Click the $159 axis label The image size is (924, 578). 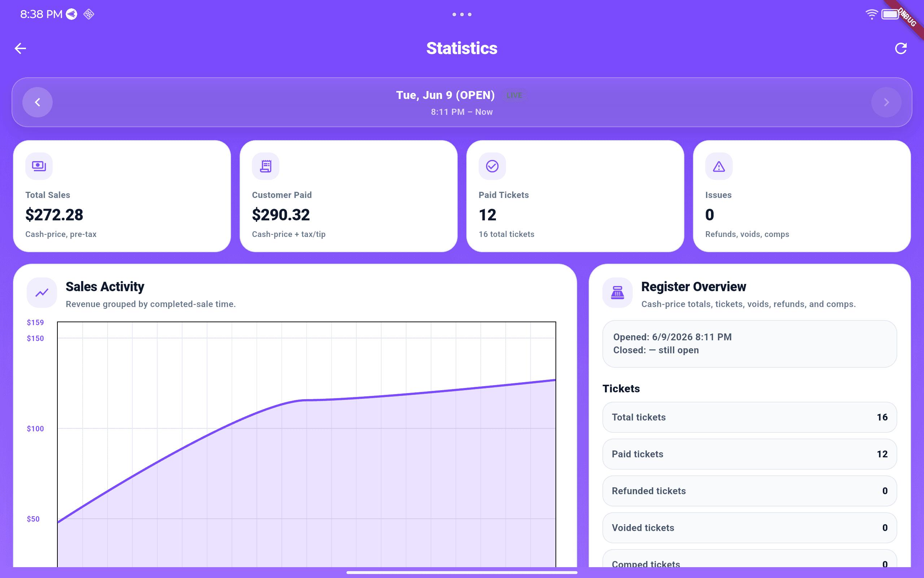point(35,322)
